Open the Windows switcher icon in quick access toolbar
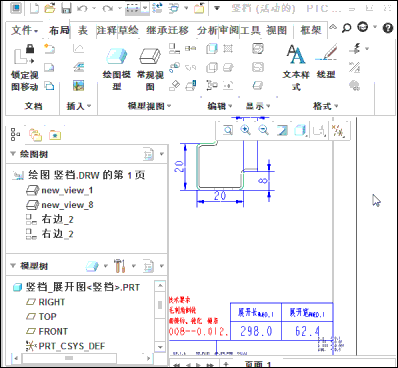The width and height of the screenshot is (398, 368). point(174,8)
